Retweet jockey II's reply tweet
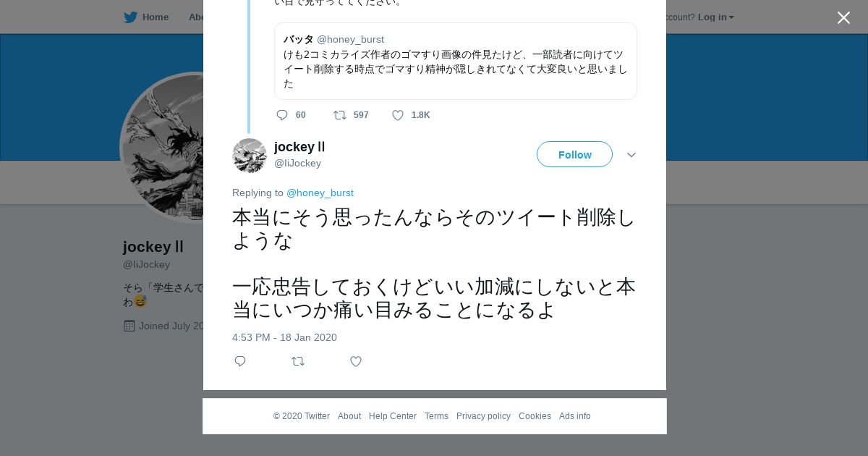 point(298,361)
